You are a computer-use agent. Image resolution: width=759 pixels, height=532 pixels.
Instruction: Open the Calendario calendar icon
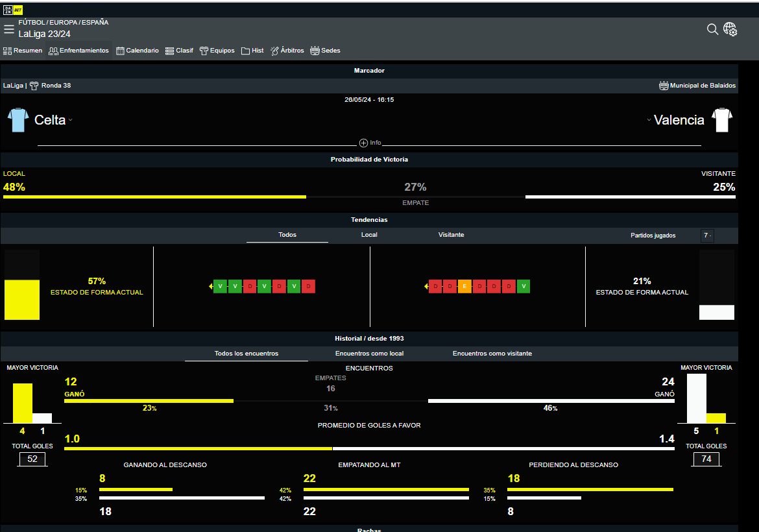pyautogui.click(x=120, y=51)
